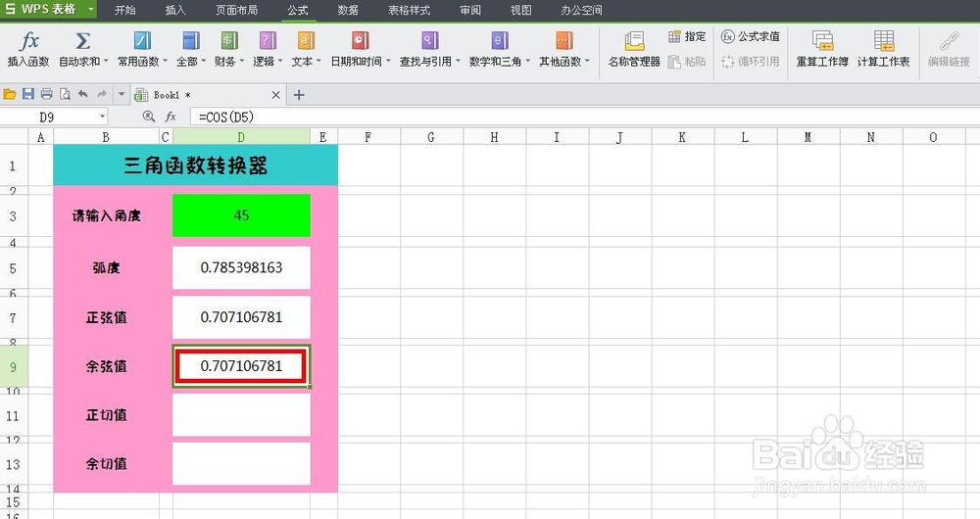This screenshot has height=519, width=980.
Task: Open the new tab plus button
Action: point(299,95)
